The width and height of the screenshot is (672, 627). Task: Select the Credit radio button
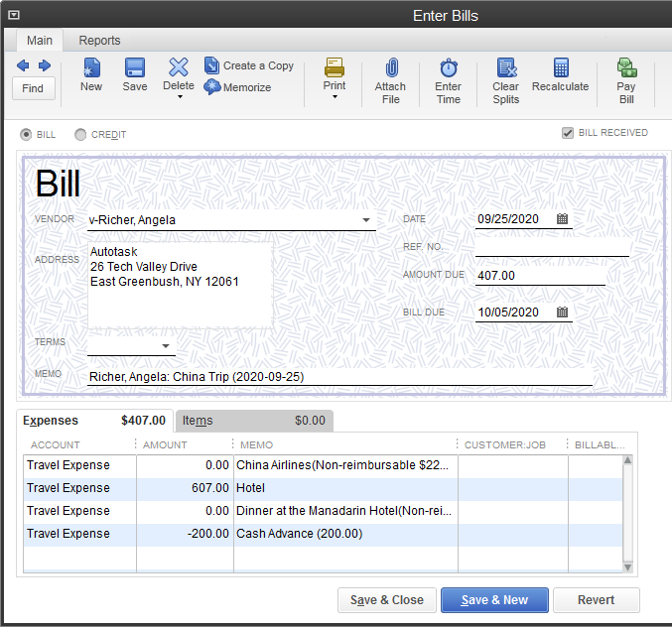[x=80, y=135]
